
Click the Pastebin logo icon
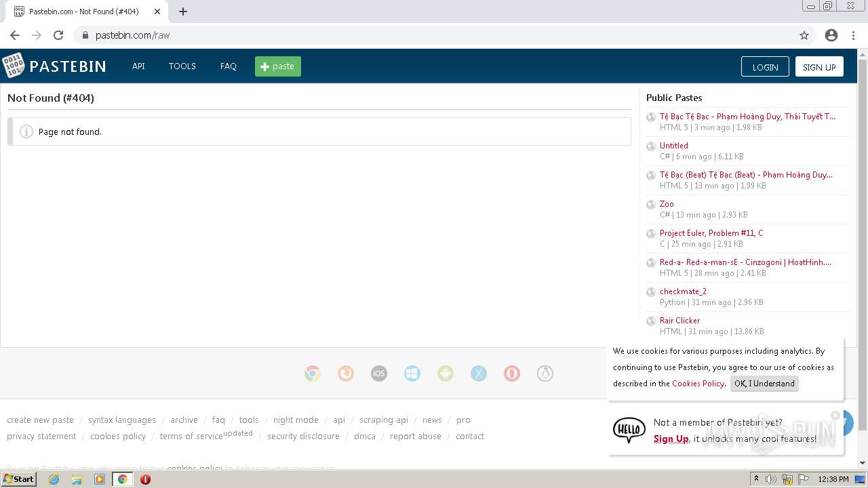[13, 66]
